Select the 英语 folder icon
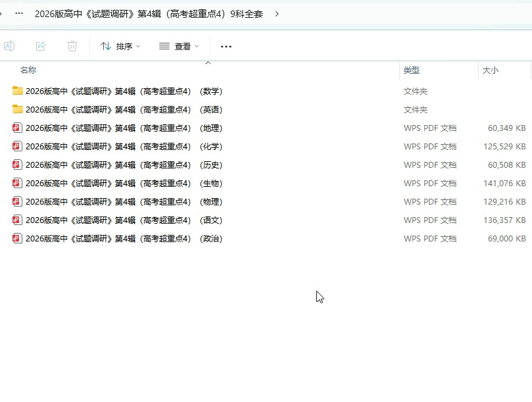This screenshot has width=532, height=402. [18, 109]
